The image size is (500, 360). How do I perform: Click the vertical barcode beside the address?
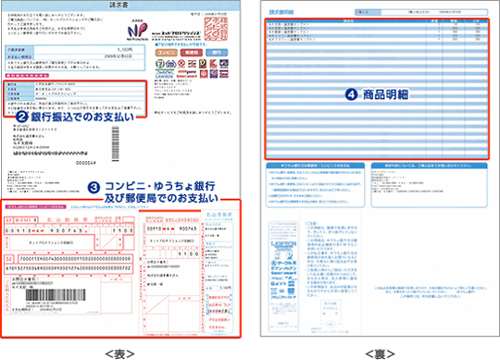pyautogui.click(x=115, y=144)
